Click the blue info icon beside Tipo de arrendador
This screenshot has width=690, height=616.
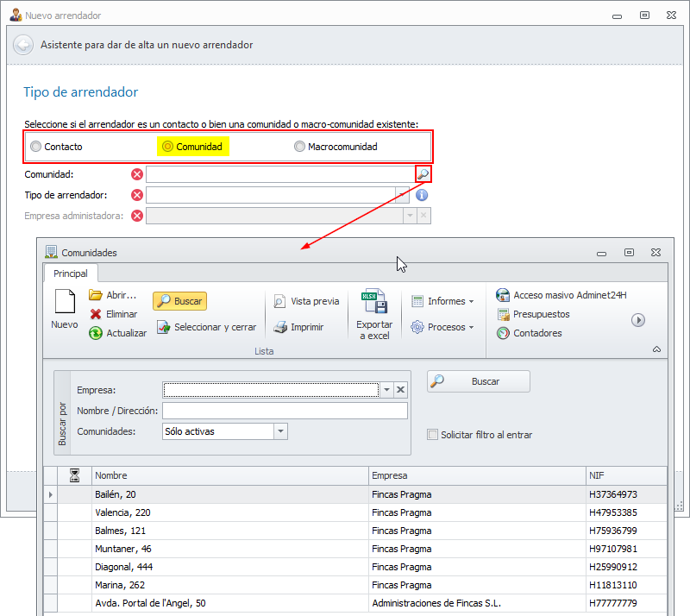click(422, 195)
